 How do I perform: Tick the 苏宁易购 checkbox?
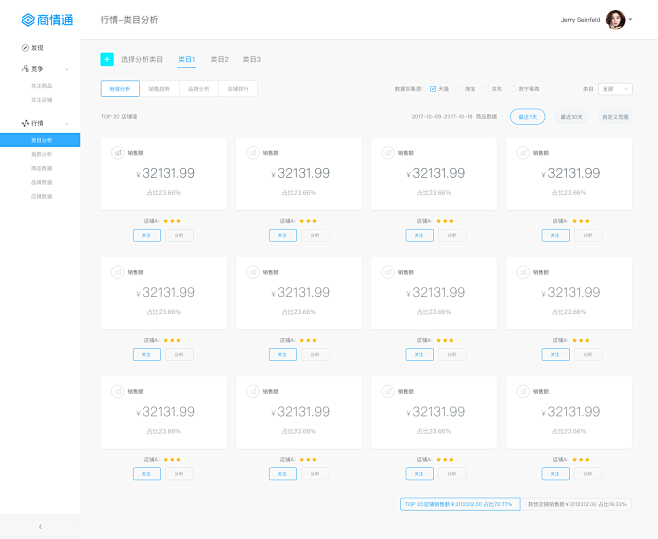(513, 89)
